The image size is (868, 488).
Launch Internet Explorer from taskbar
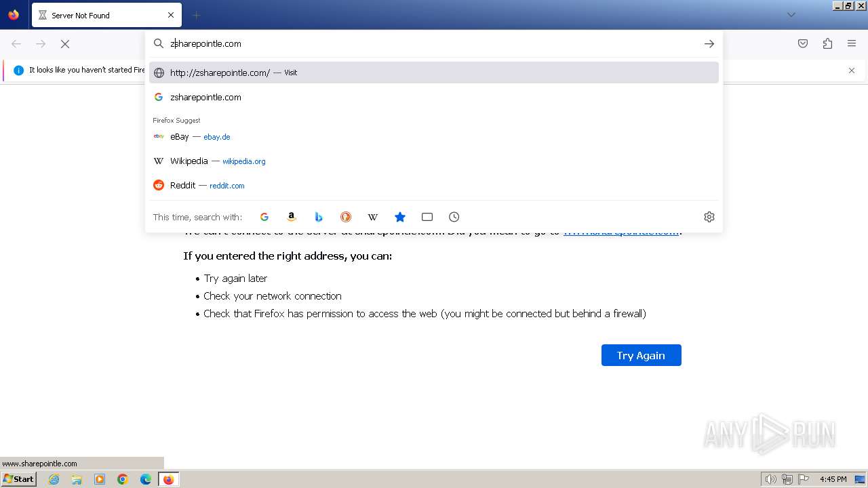tap(54, 479)
